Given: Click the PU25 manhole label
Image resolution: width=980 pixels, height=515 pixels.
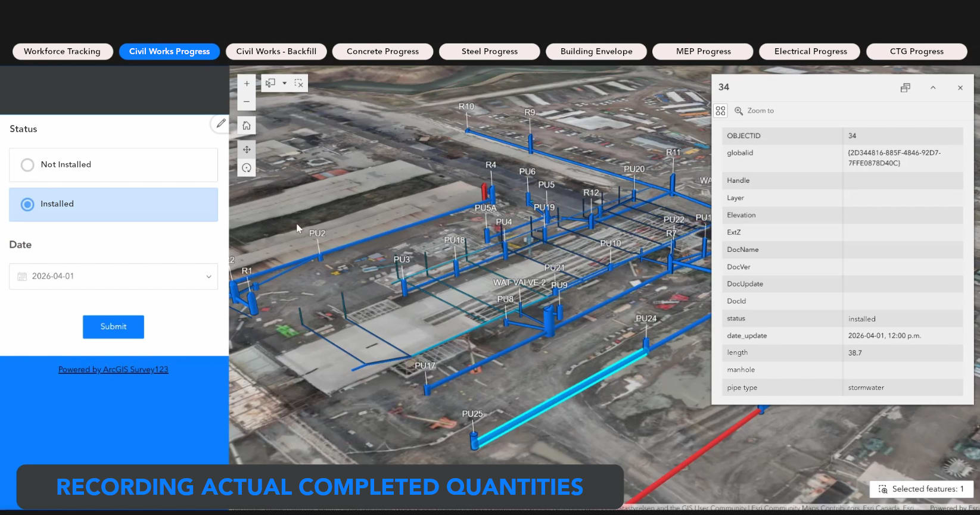Looking at the screenshot, I should [x=472, y=414].
